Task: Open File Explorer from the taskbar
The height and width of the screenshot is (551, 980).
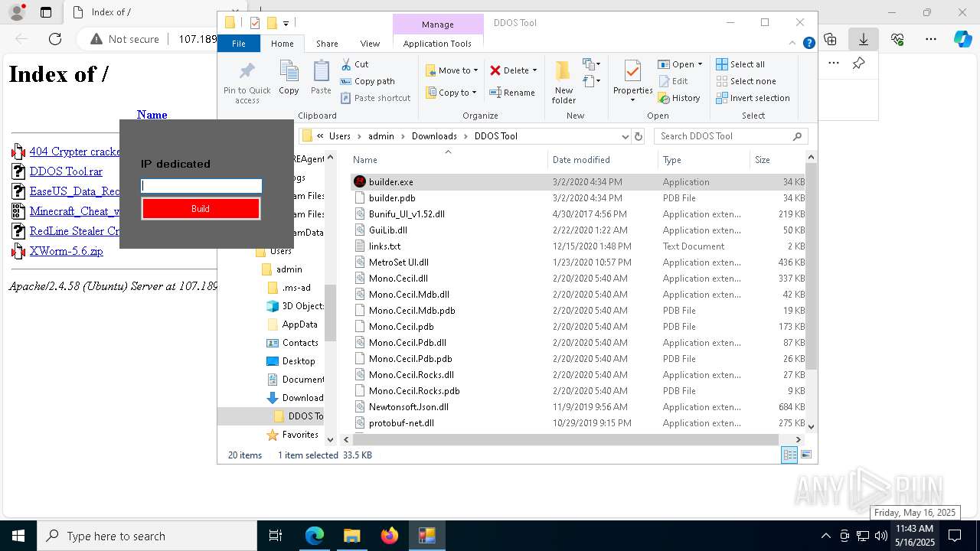Action: [351, 536]
